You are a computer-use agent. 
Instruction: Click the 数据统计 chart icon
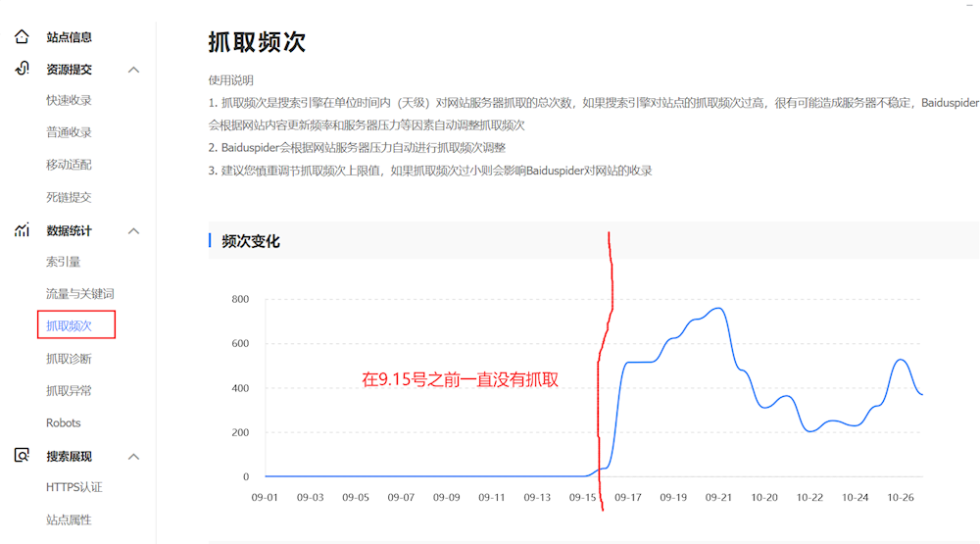click(x=22, y=230)
